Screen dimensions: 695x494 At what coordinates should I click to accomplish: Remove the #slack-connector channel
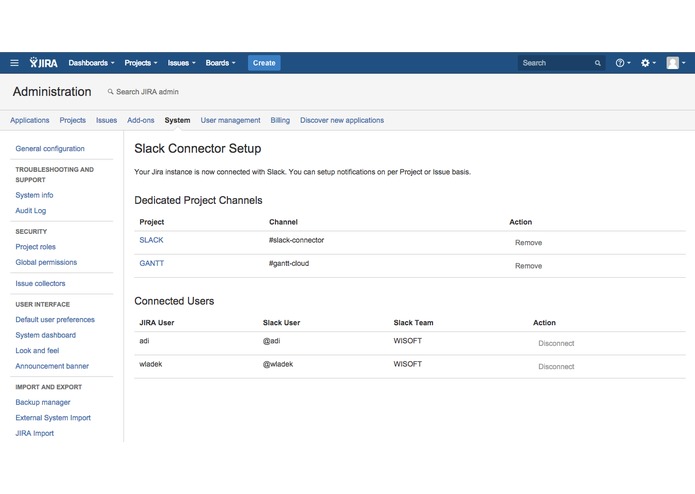(528, 243)
